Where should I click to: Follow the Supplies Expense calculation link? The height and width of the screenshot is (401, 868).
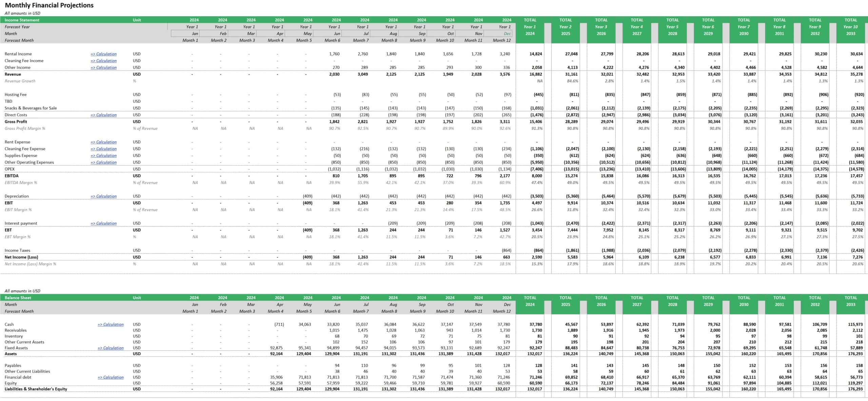tap(103, 156)
